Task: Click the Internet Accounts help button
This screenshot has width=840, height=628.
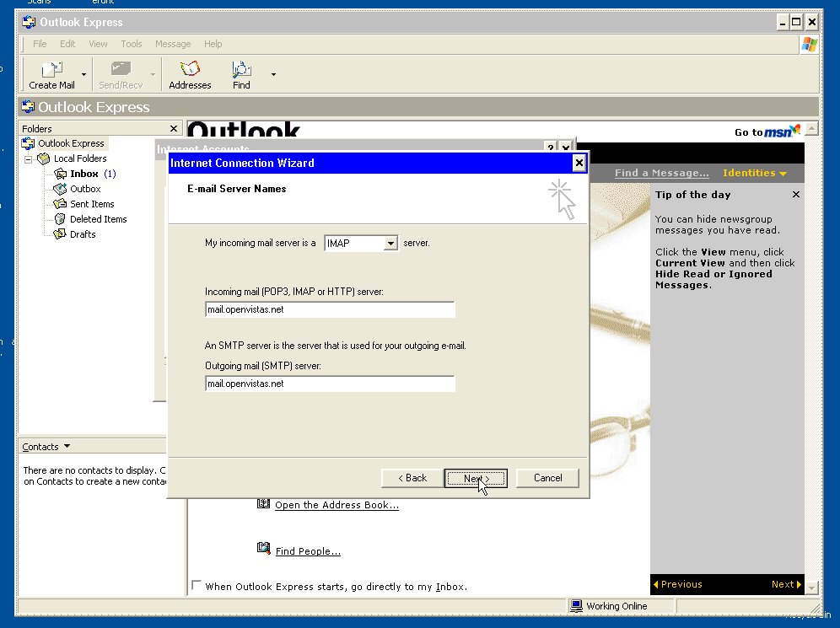Action: click(550, 148)
